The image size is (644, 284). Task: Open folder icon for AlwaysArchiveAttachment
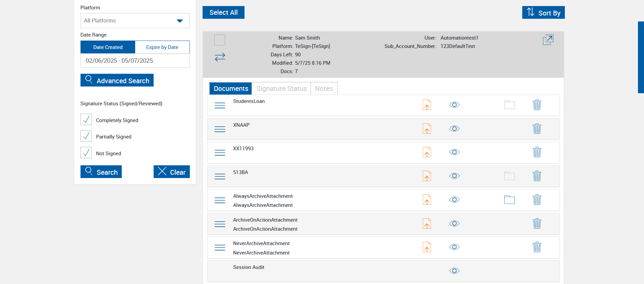(x=509, y=200)
